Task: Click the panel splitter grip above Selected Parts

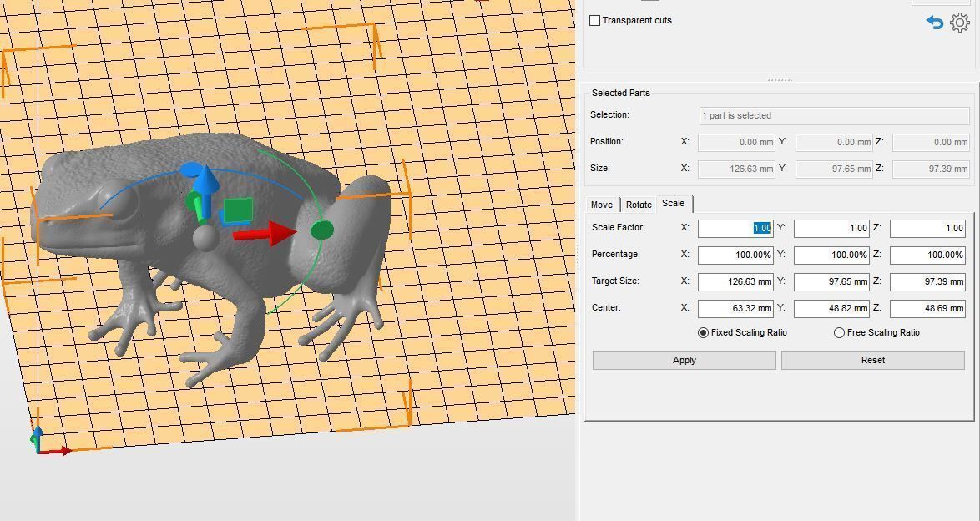Action: click(x=780, y=80)
